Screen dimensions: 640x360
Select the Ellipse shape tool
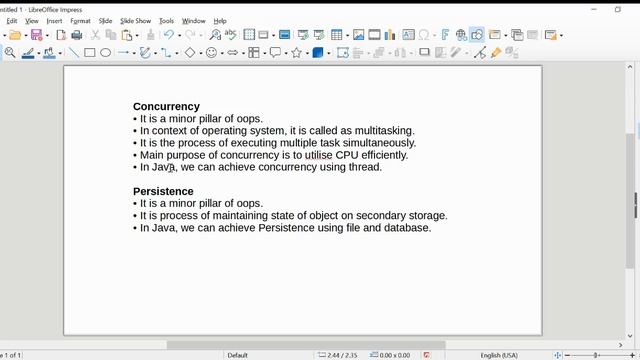106,53
